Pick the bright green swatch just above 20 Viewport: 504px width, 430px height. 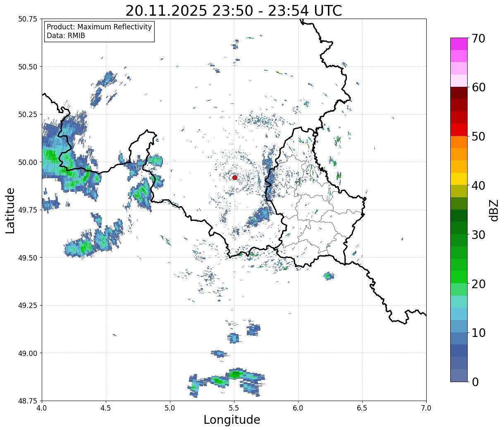[459, 277]
